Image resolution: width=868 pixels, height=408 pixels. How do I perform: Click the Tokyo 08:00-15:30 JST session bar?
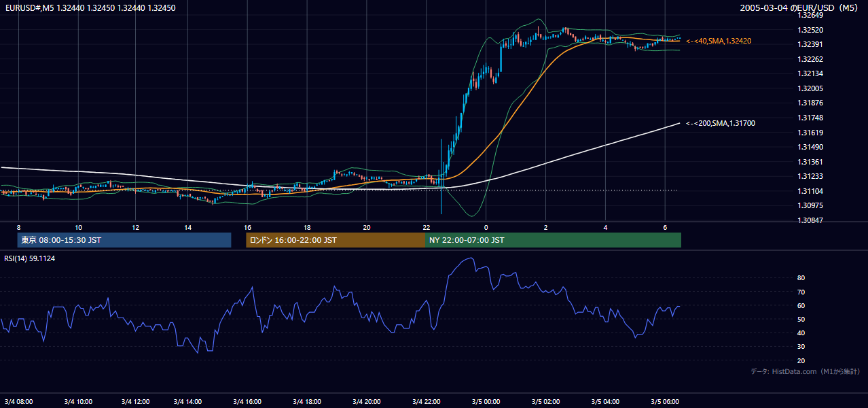coord(124,240)
